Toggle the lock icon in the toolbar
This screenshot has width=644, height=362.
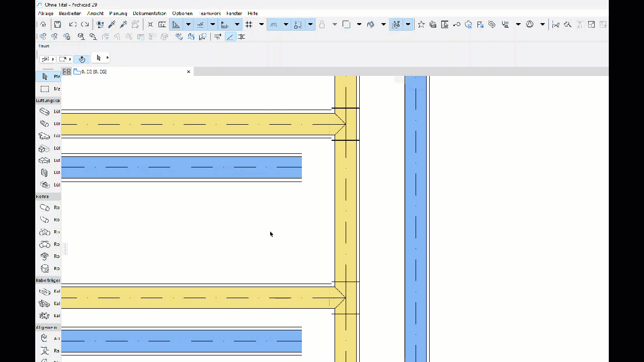(x=322, y=24)
